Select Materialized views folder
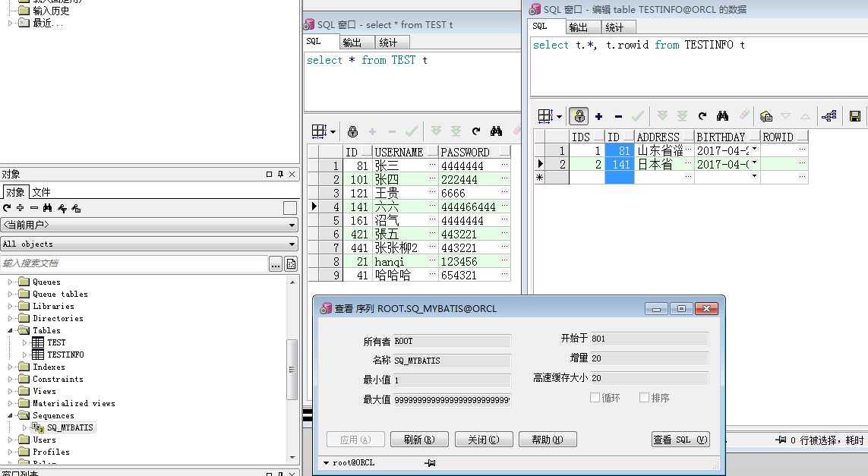 (74, 403)
